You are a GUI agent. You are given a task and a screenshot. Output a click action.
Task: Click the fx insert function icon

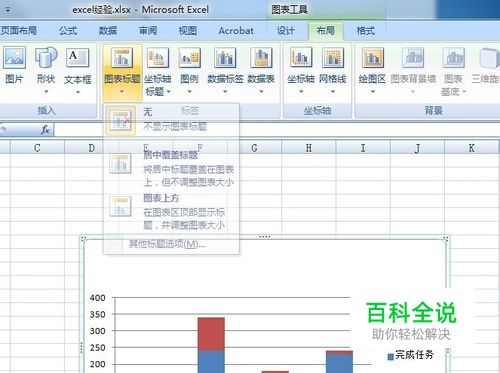(x=45, y=129)
